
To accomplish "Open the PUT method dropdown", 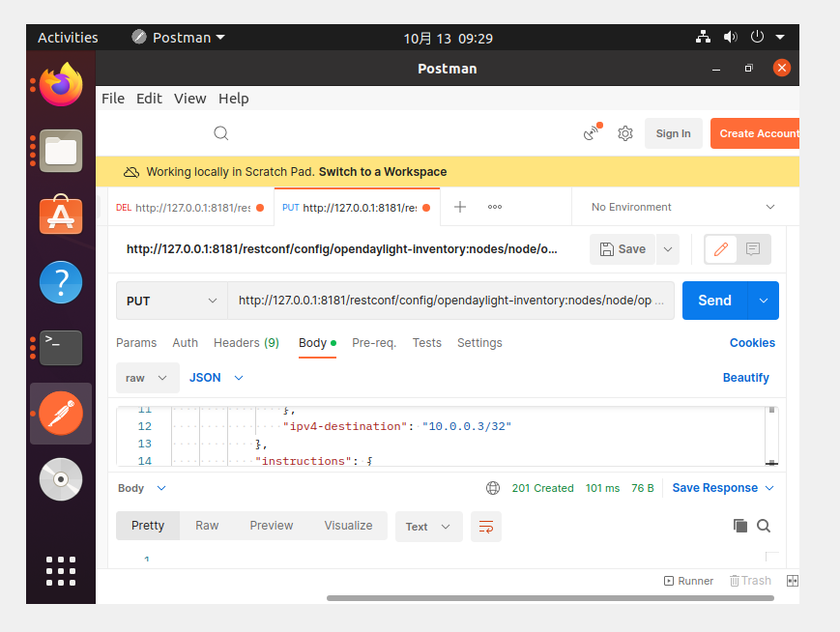I will [171, 301].
